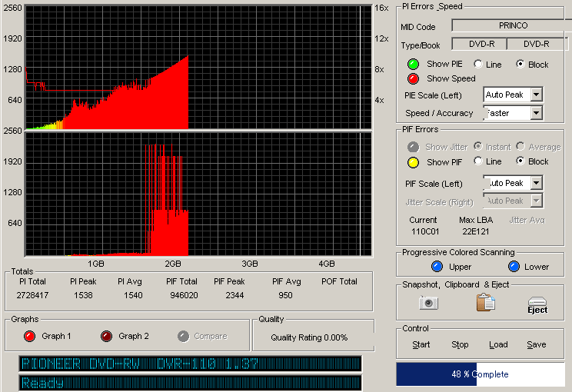Click the PIF Avg value 950
Screen dimensions: 572x392
(x=285, y=295)
